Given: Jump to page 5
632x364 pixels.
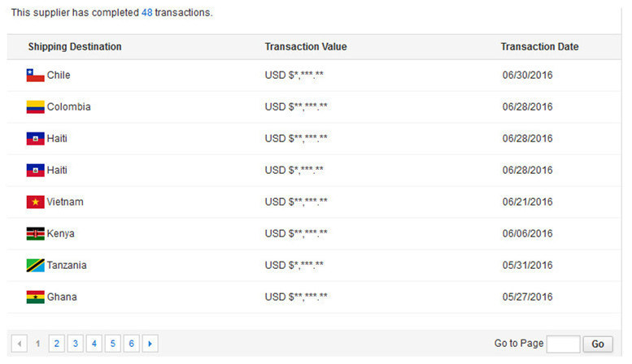Looking at the screenshot, I should tap(113, 344).
